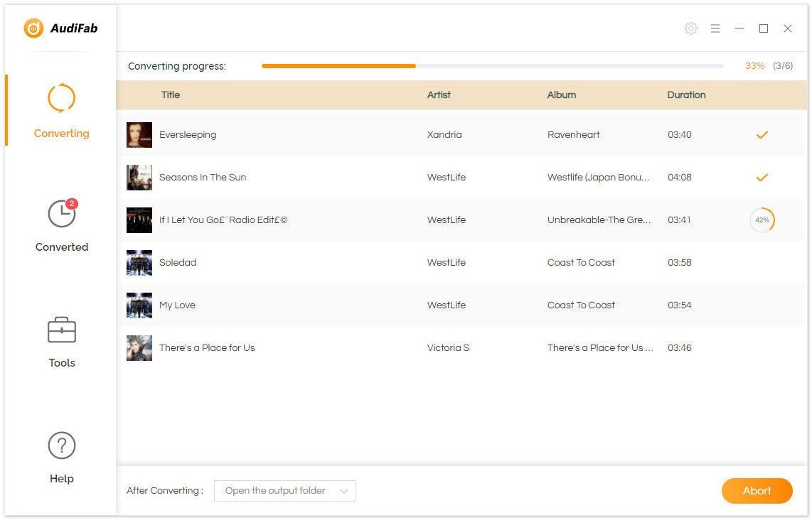Sort by the Artist column header
This screenshot has height=520, width=812.
click(439, 94)
